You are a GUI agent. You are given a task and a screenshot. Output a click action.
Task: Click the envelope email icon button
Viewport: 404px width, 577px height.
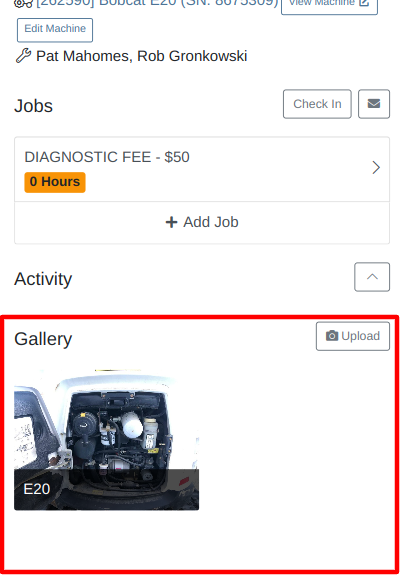point(373,104)
